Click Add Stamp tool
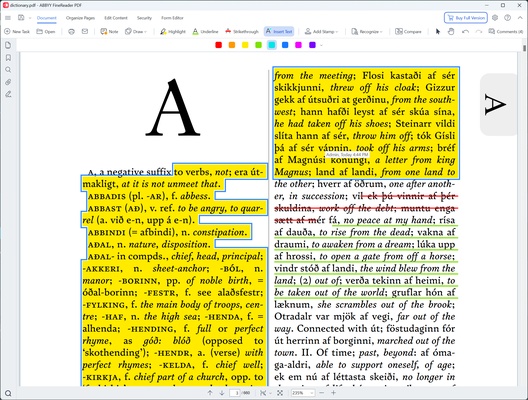528x400 pixels. tap(319, 31)
